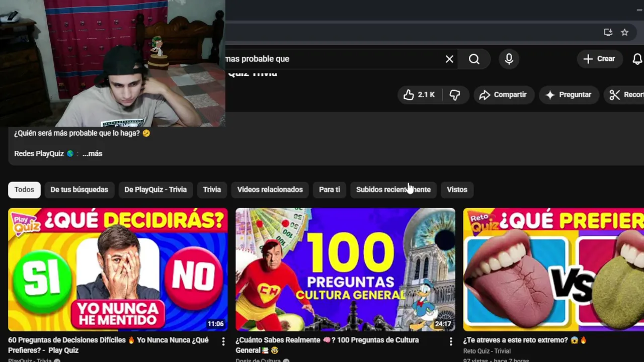This screenshot has width=644, height=362.
Task: Select the Vistos chip
Action: point(457,190)
